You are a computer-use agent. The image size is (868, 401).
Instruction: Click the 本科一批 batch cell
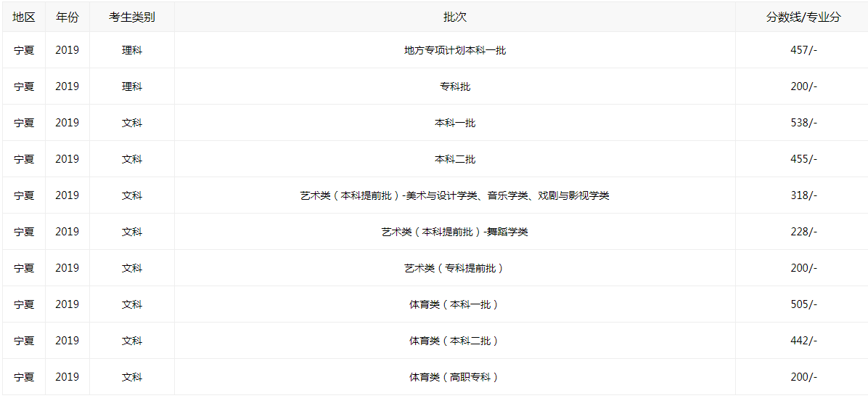coord(454,123)
